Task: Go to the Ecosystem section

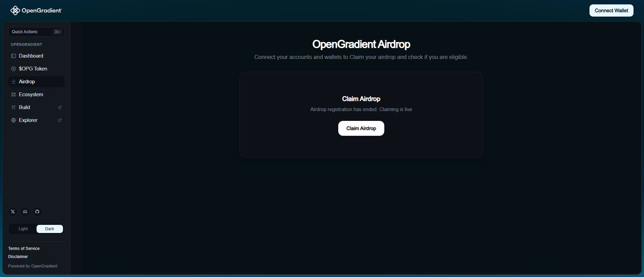Action: tap(36, 94)
